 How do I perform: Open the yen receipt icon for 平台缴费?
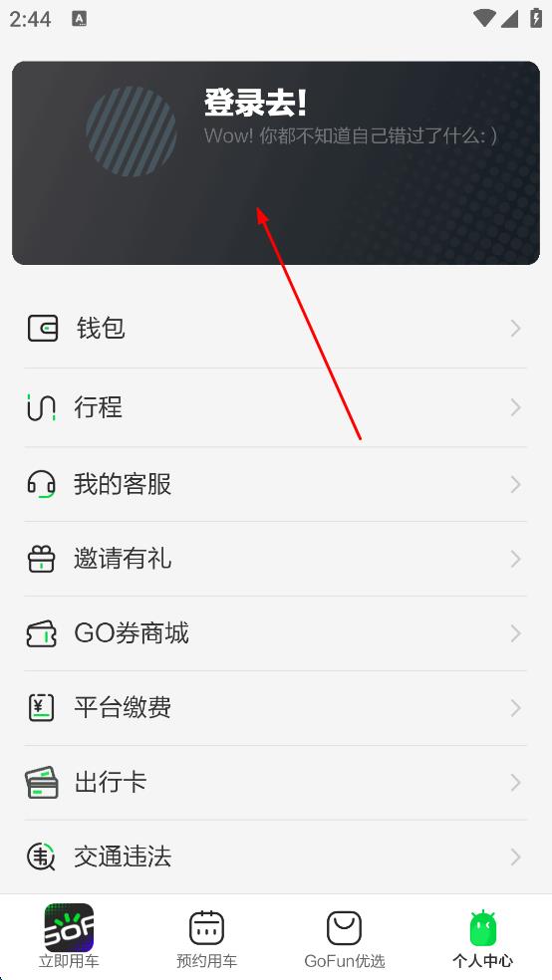(x=41, y=708)
